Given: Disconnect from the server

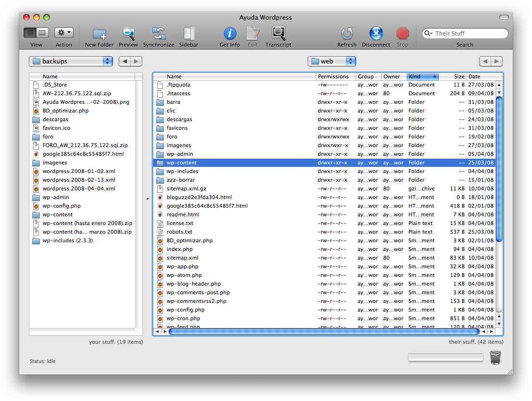Looking at the screenshot, I should (376, 33).
